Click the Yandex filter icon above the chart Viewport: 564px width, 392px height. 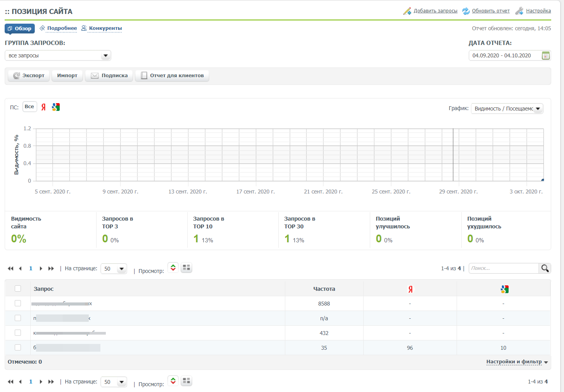(x=43, y=107)
